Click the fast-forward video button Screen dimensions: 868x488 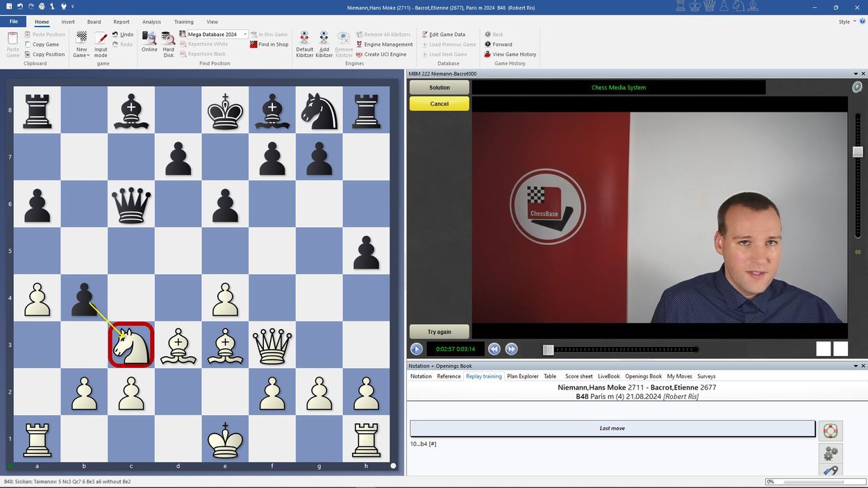point(511,349)
